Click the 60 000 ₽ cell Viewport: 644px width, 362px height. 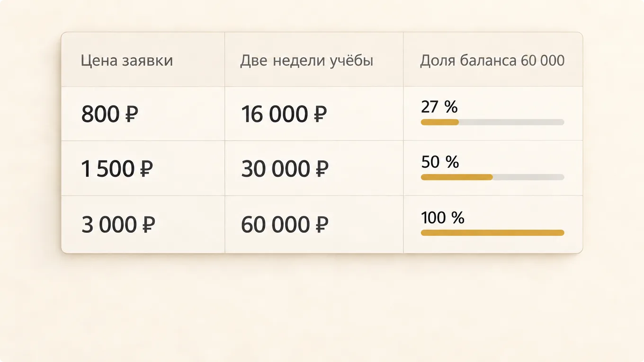pos(314,224)
